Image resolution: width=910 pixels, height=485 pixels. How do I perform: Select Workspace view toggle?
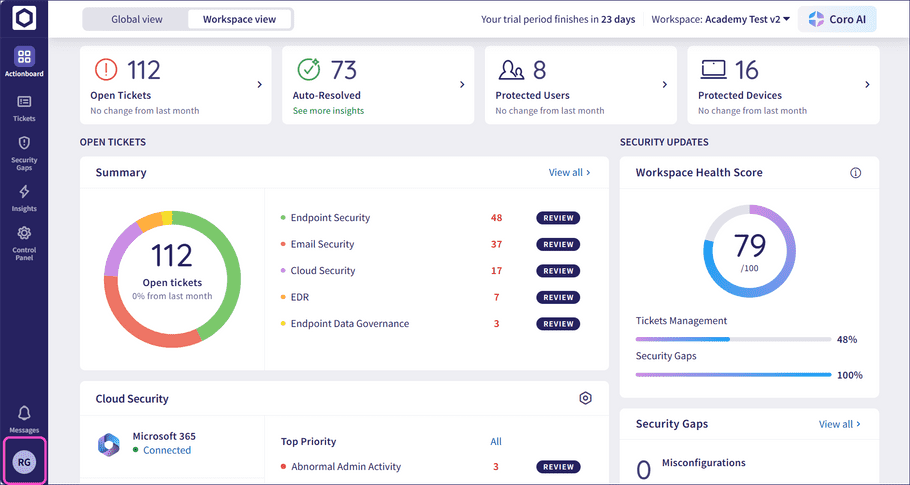point(239,19)
